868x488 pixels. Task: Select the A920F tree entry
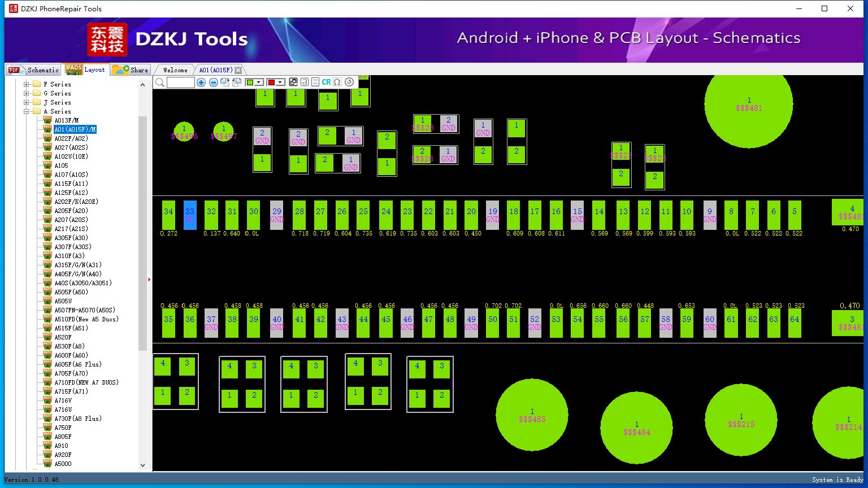63,455
